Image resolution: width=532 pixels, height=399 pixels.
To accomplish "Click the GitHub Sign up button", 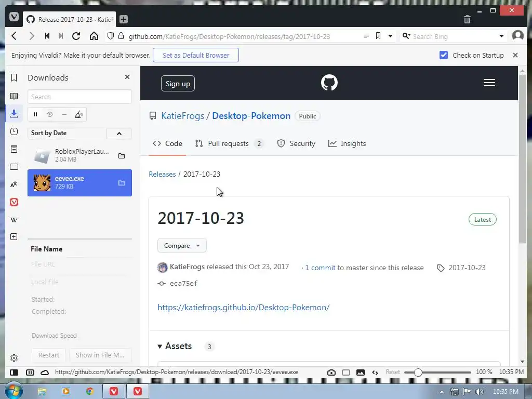I will pyautogui.click(x=178, y=84).
